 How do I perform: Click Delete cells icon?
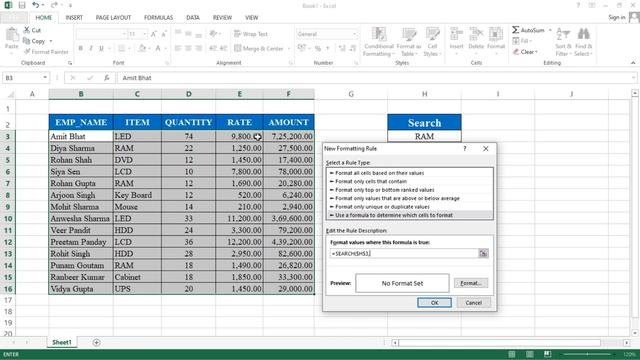476,35
